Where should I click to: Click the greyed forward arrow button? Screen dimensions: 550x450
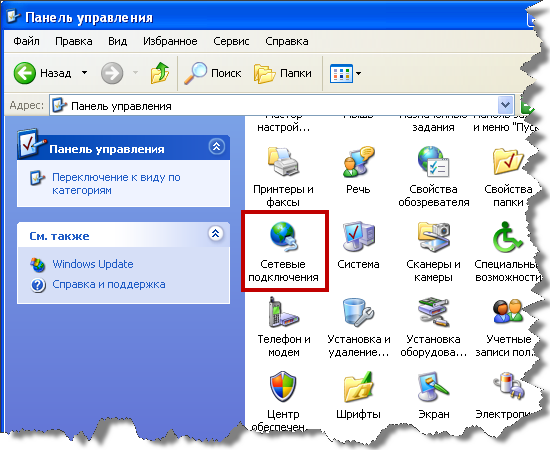pyautogui.click(x=112, y=73)
